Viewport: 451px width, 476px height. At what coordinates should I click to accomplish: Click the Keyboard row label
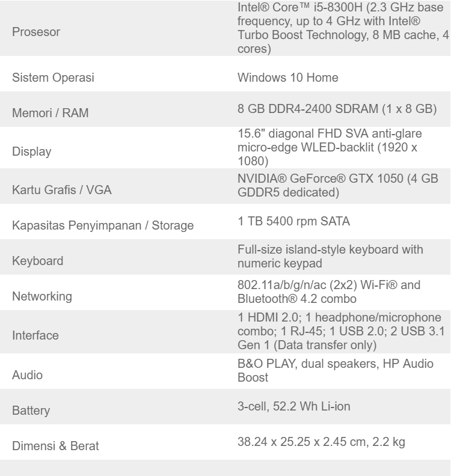pyautogui.click(x=37, y=261)
